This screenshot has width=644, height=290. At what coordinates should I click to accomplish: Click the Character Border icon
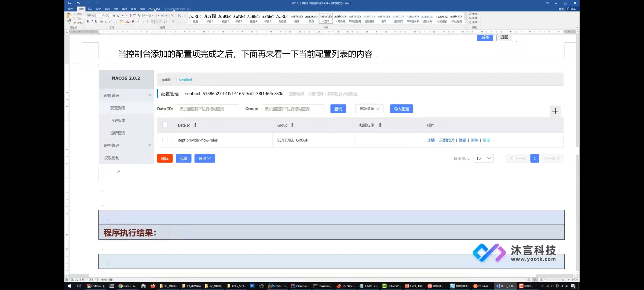(139, 16)
